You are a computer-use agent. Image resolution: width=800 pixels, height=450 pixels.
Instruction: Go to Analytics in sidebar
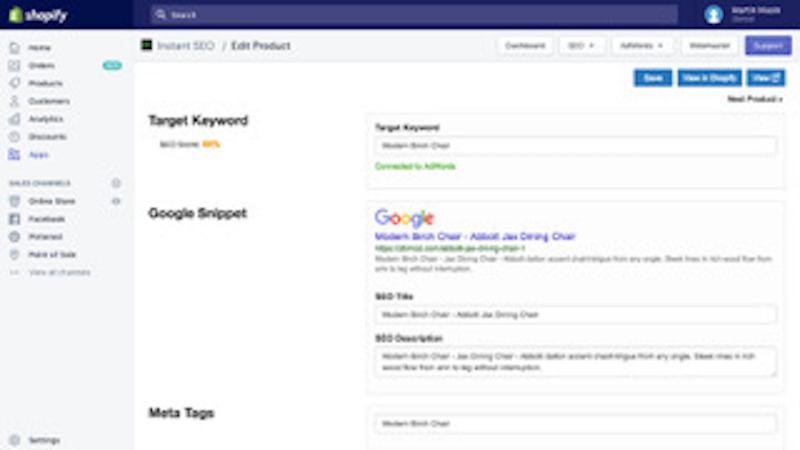(46, 119)
